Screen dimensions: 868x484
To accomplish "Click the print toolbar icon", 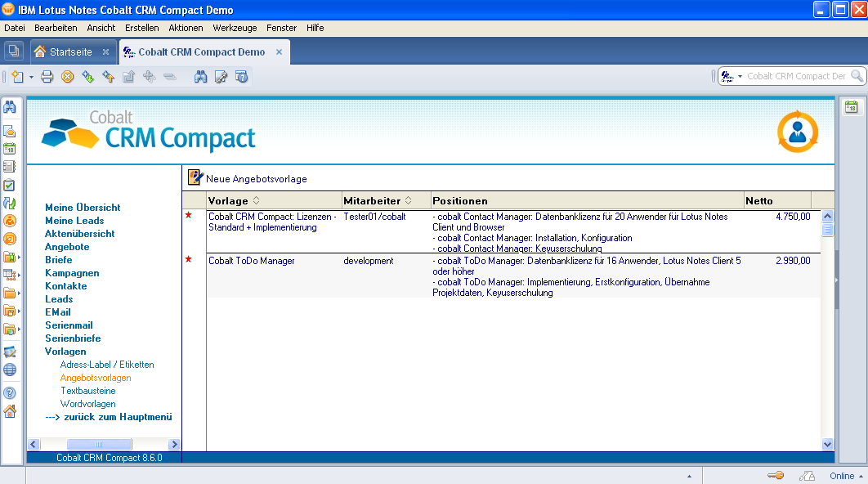I will click(47, 77).
